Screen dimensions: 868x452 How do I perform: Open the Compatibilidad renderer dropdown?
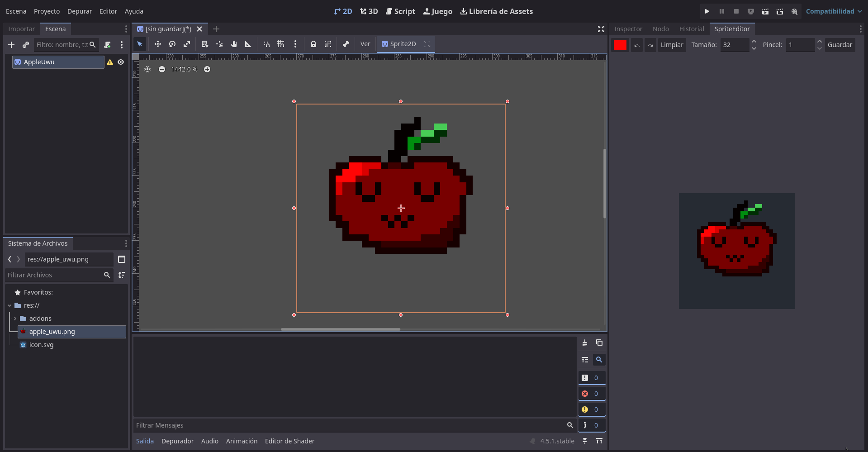(834, 11)
